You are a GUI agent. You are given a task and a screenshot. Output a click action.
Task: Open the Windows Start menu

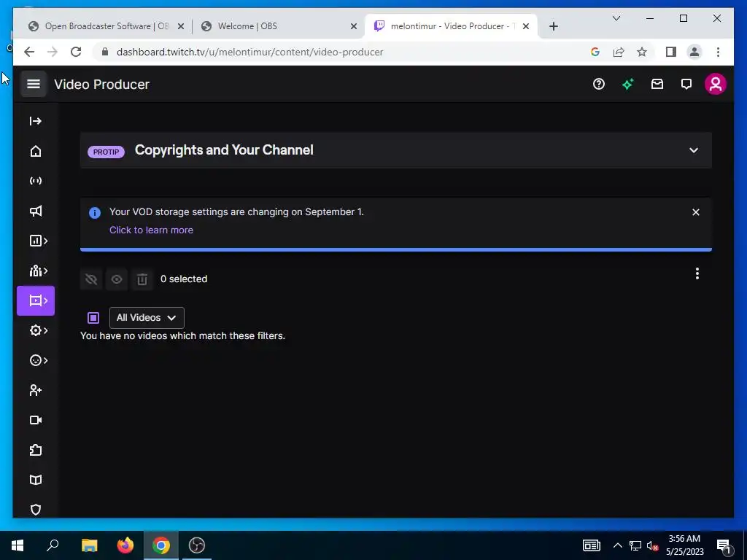tap(18, 545)
